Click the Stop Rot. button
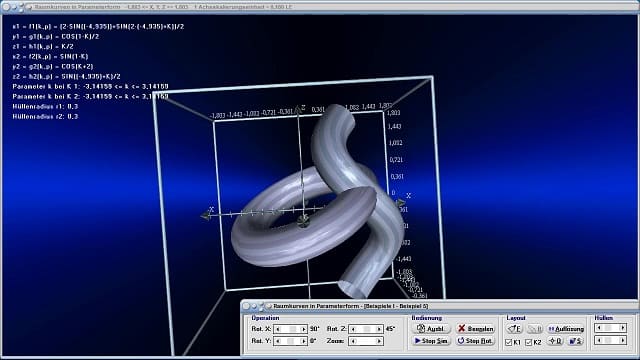640x360 pixels. [476, 341]
